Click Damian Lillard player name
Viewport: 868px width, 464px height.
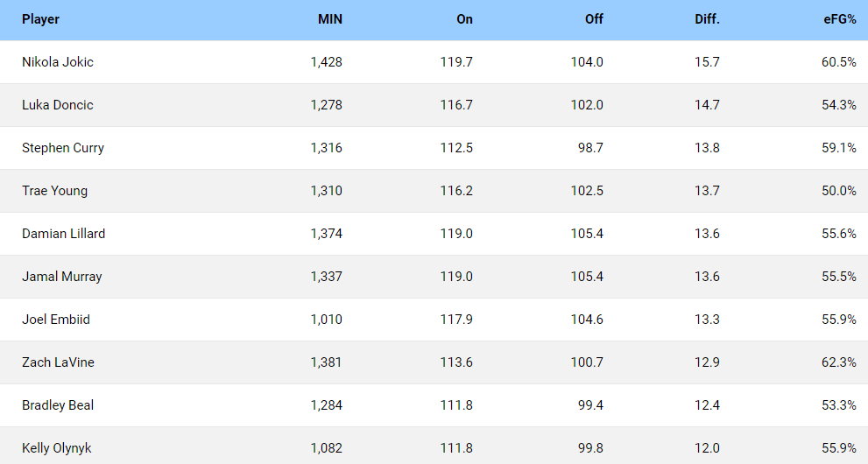click(x=64, y=234)
